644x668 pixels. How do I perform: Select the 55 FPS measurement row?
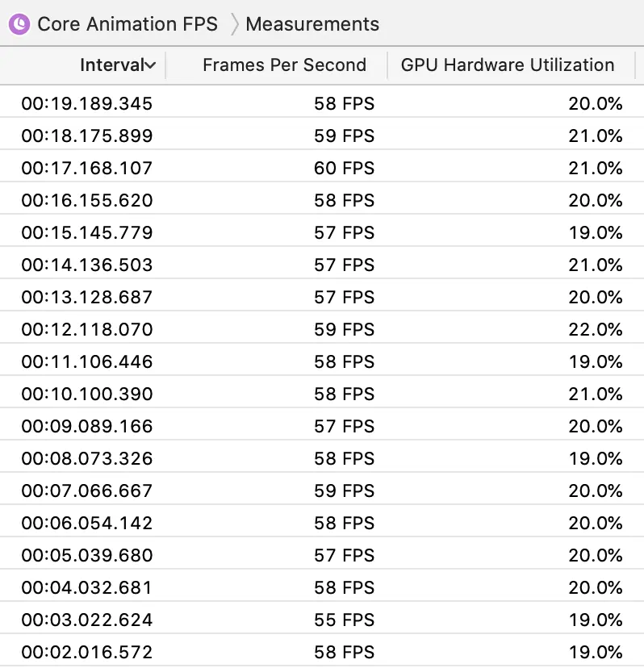[x=344, y=620]
